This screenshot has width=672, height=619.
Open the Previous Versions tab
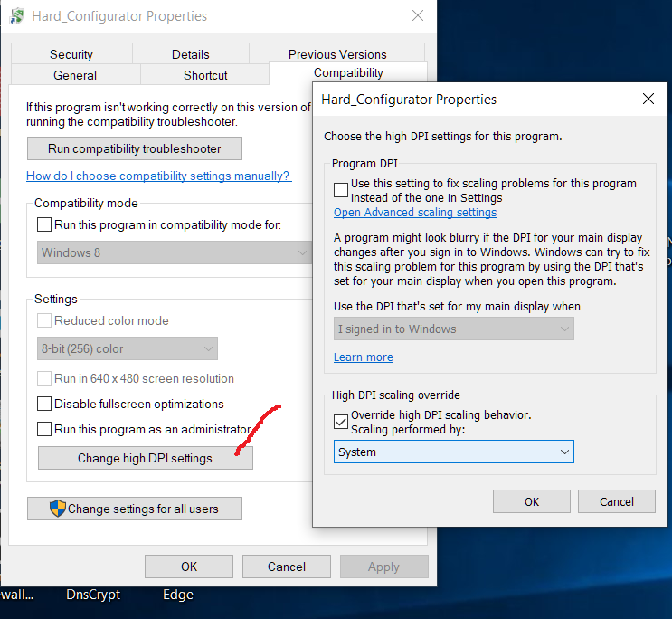337,54
